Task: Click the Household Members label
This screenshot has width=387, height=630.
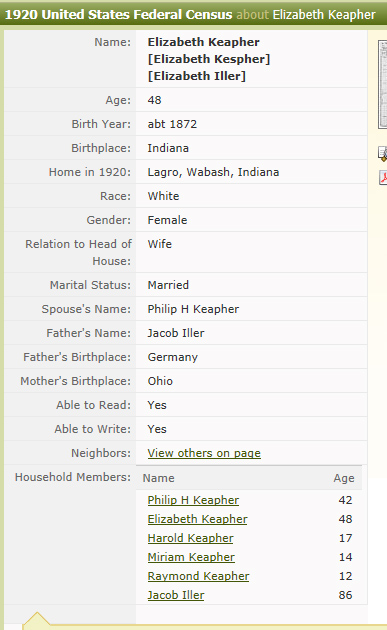Action: click(x=73, y=477)
